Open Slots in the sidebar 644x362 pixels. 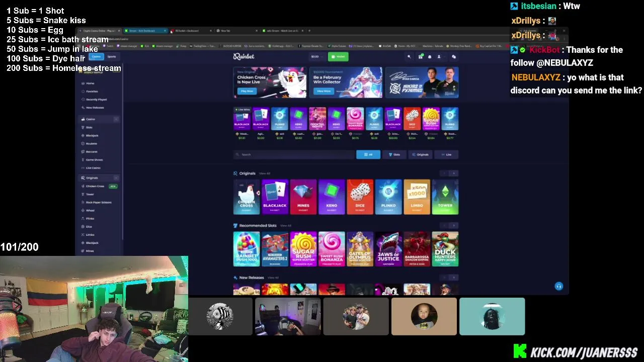pyautogui.click(x=89, y=128)
